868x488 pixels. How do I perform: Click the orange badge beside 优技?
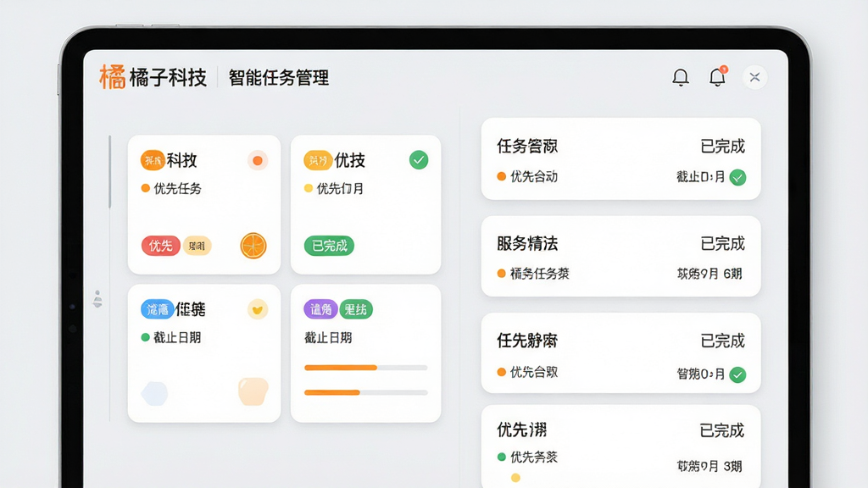(318, 160)
